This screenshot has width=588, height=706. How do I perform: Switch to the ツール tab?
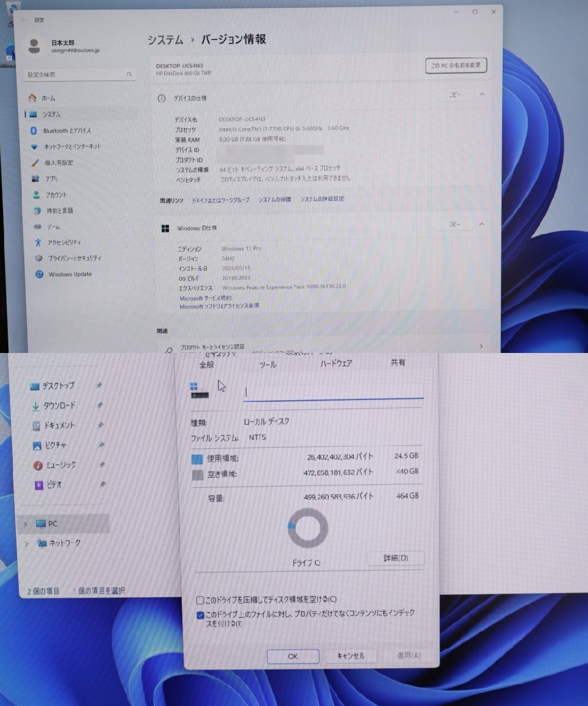coord(268,364)
